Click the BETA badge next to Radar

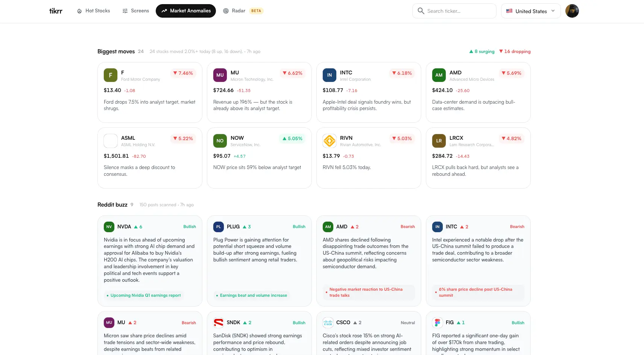point(256,11)
